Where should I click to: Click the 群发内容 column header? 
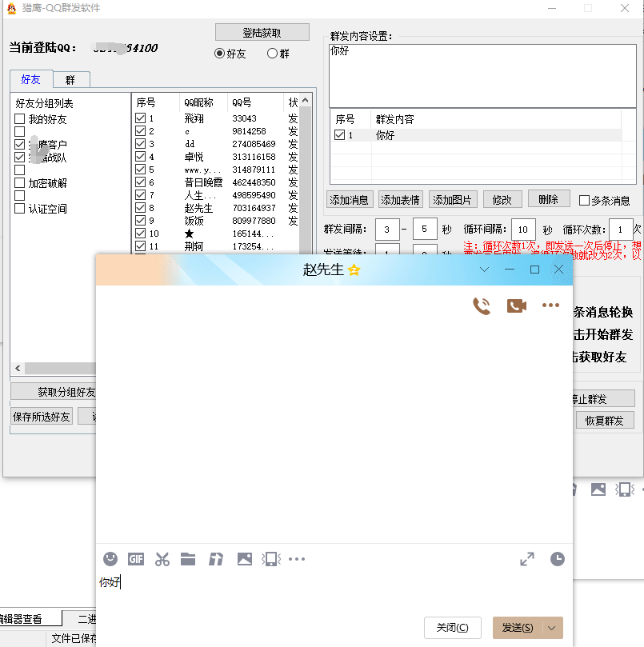pos(496,120)
